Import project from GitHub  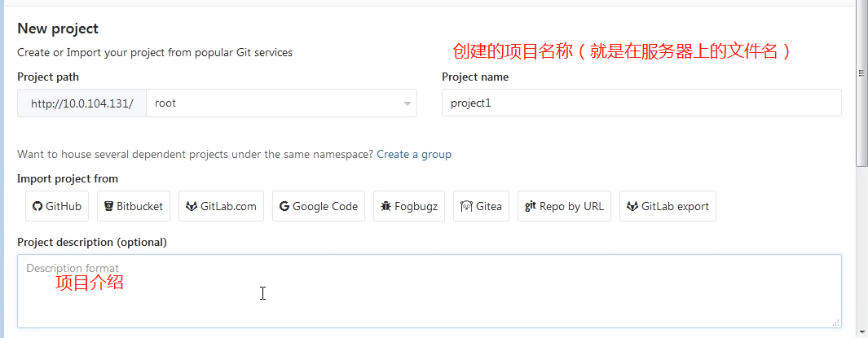(x=57, y=206)
